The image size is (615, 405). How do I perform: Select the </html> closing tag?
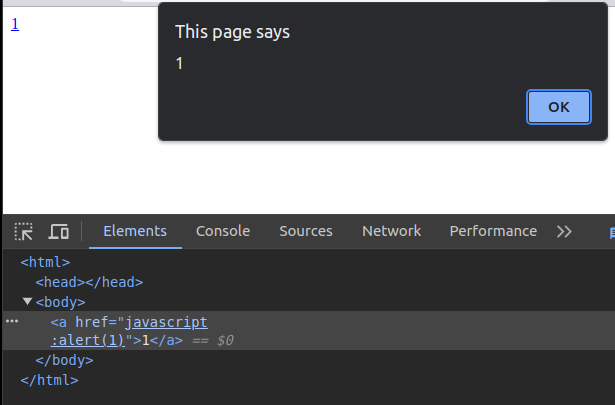click(x=49, y=380)
